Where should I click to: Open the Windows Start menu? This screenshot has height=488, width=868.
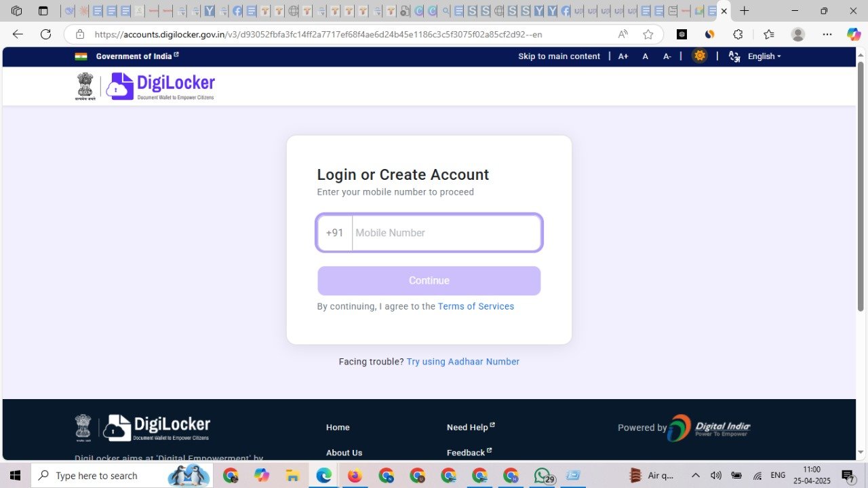(x=15, y=476)
